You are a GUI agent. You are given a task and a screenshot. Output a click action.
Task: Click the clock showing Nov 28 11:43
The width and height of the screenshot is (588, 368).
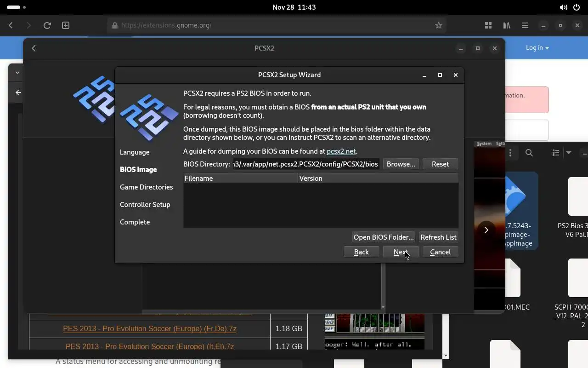click(x=294, y=7)
